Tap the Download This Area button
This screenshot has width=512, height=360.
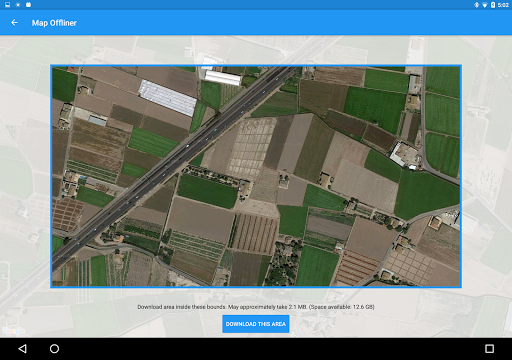[256, 324]
